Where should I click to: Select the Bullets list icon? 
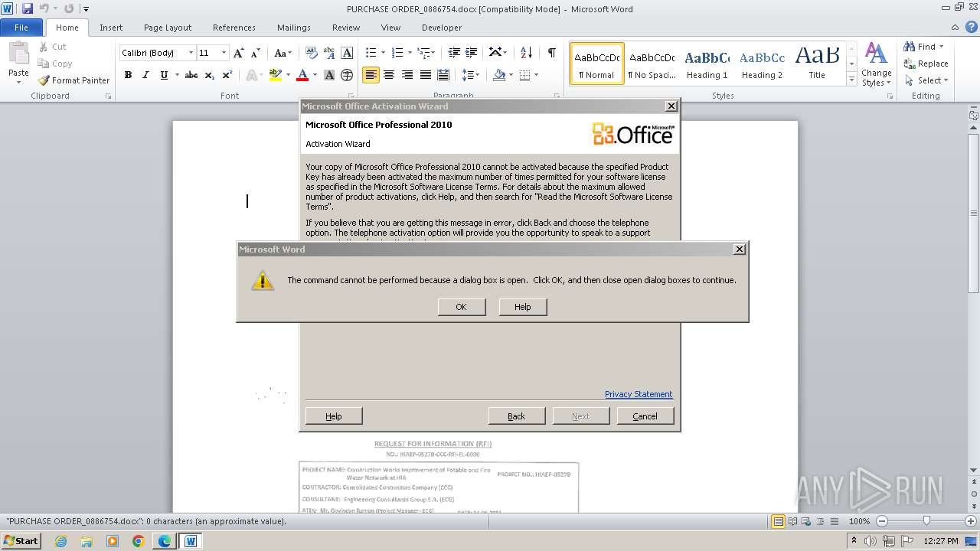pos(371,53)
